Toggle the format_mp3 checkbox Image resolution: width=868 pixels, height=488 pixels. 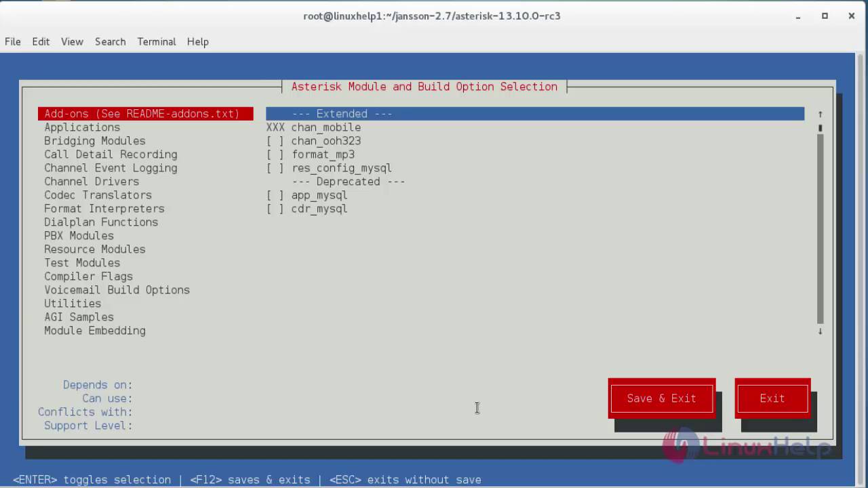pyautogui.click(x=275, y=155)
